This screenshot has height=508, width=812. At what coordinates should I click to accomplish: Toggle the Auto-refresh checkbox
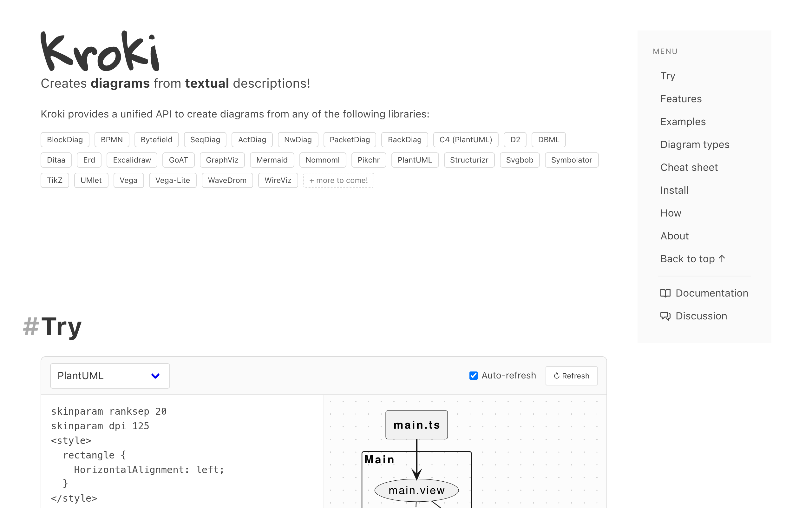point(474,376)
